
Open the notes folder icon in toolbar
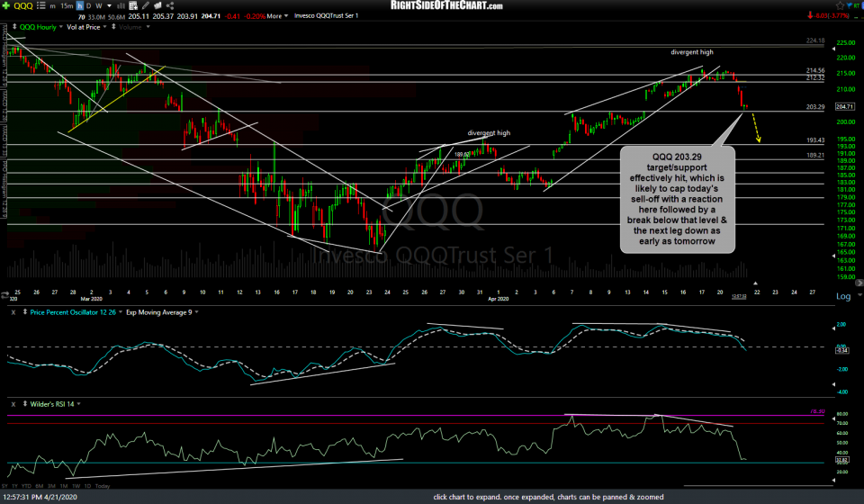point(157,5)
